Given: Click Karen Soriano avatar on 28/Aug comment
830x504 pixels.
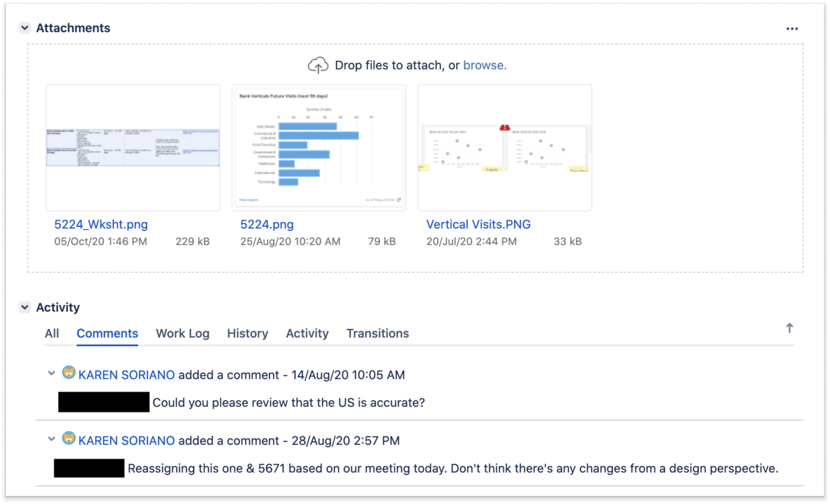Looking at the screenshot, I should [x=69, y=438].
